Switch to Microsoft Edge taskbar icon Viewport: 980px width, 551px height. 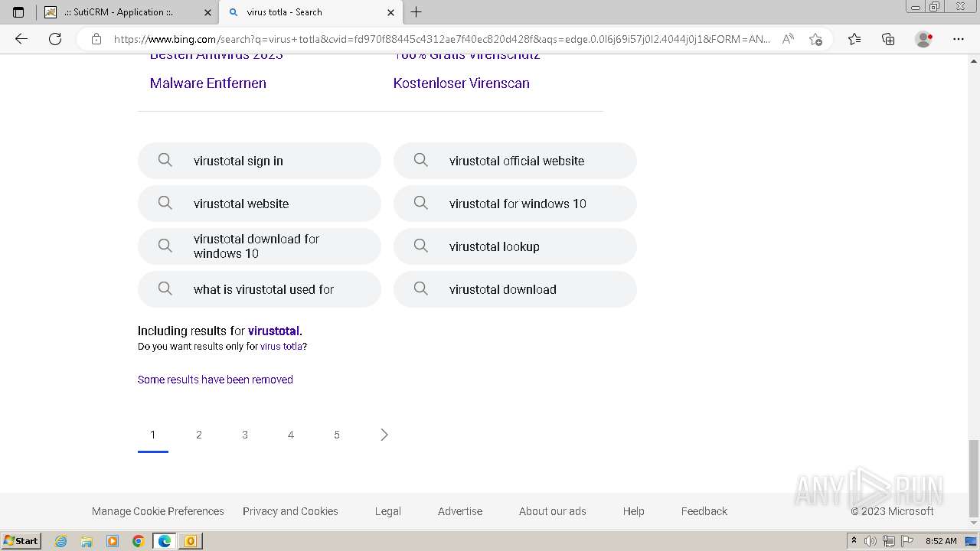pos(165,541)
